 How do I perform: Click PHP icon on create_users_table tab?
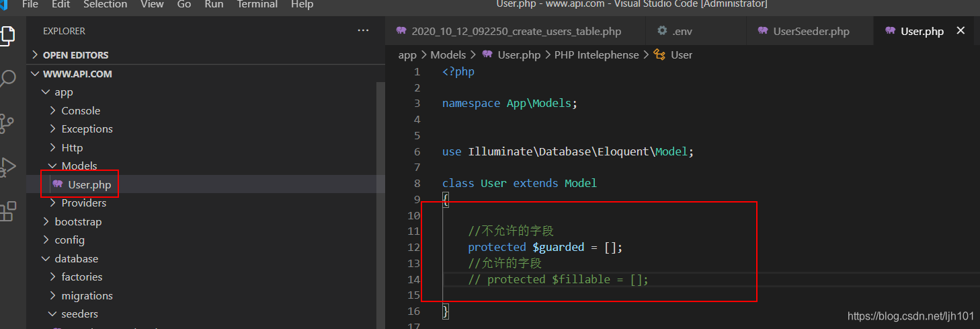[401, 31]
